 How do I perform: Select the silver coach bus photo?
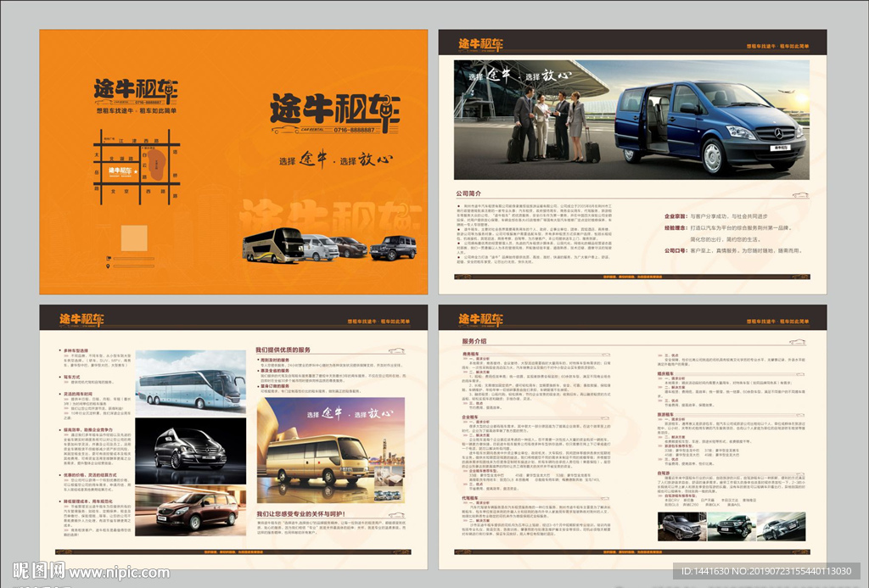[x=191, y=383]
